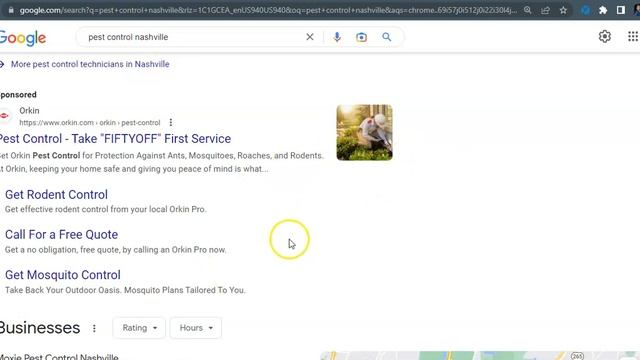Open Get Mosquito Control link
Image resolution: width=640 pixels, height=360 pixels.
(62, 275)
